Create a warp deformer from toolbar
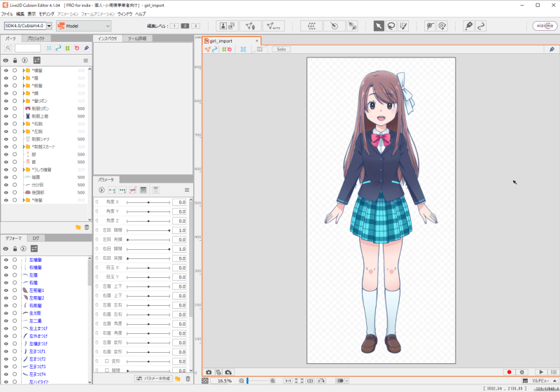The height and width of the screenshot is (392, 560). 311,26
